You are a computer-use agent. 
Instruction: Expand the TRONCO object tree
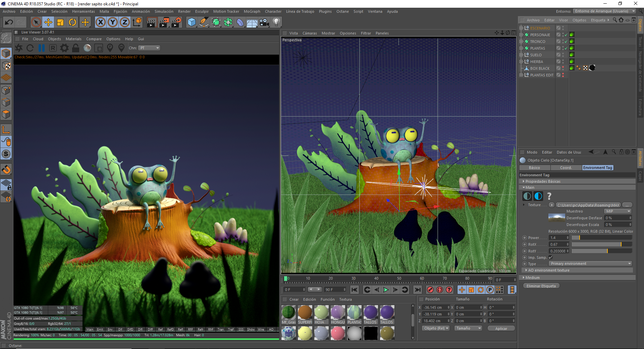point(521,42)
